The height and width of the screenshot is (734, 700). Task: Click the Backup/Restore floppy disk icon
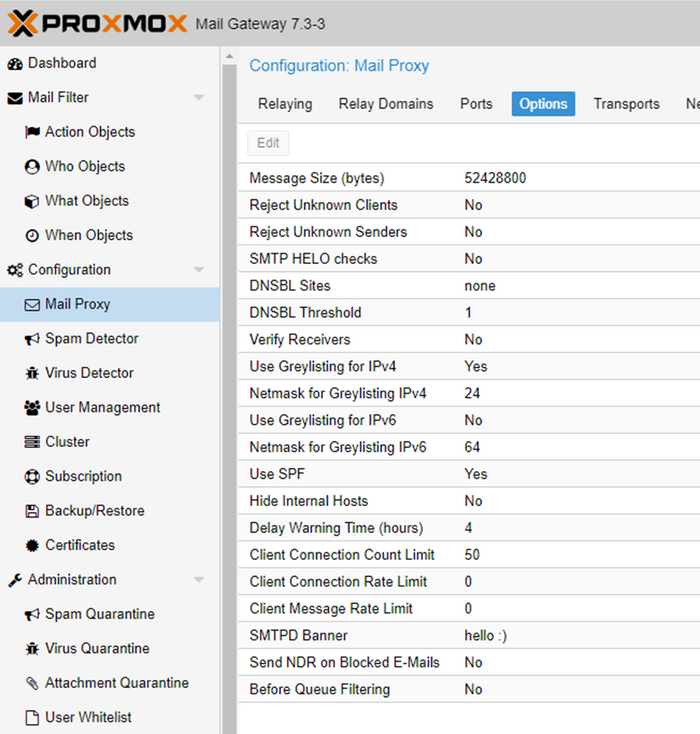coord(32,511)
